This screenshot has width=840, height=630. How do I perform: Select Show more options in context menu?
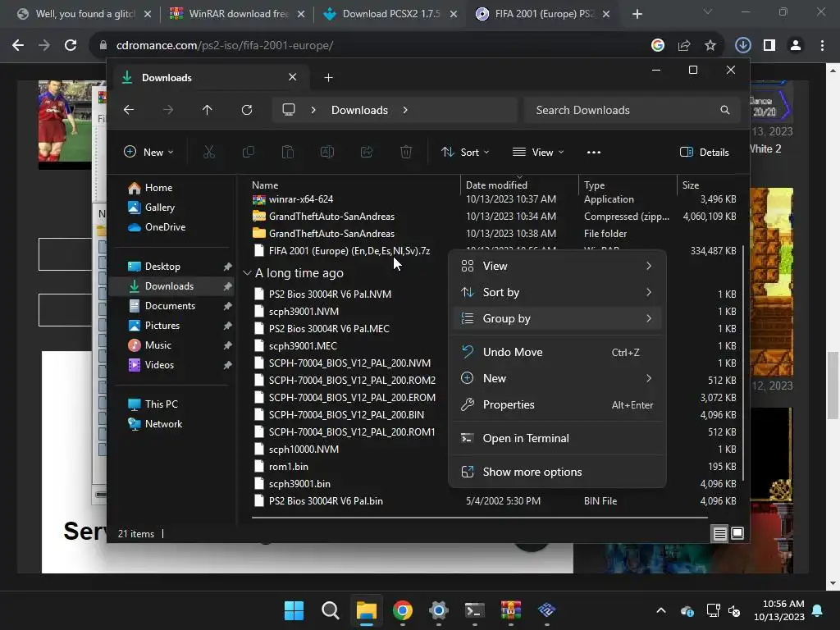[x=557, y=472]
